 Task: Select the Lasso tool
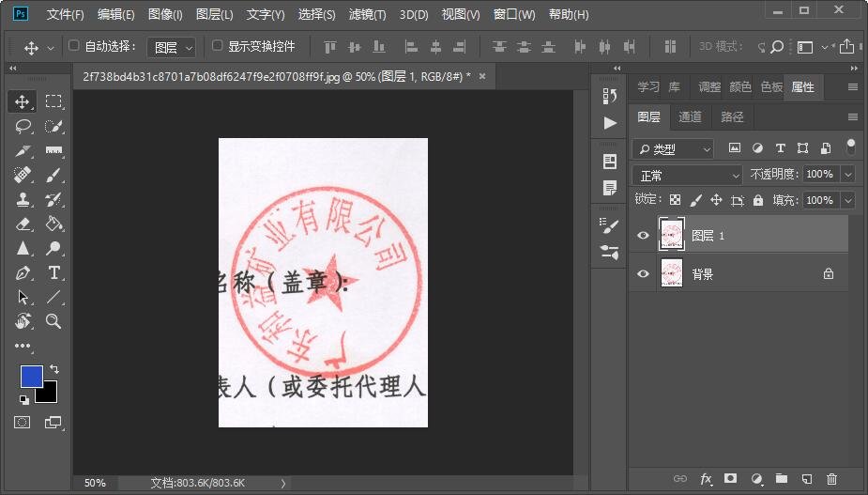[x=23, y=127]
